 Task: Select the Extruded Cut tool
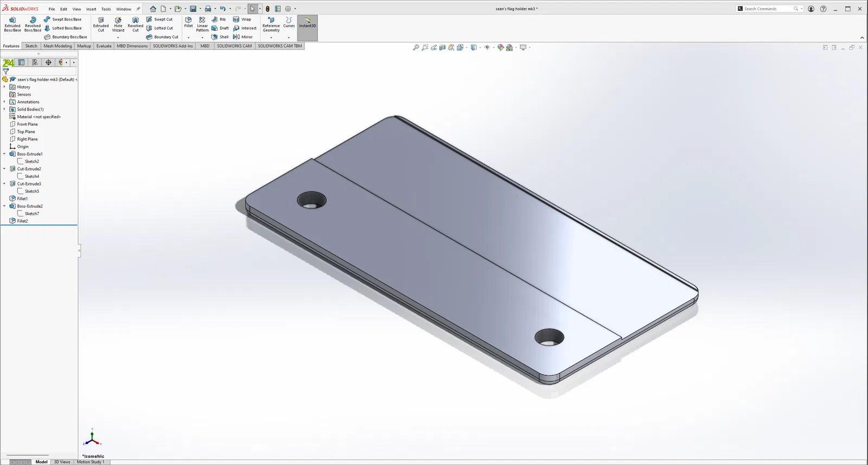click(101, 24)
